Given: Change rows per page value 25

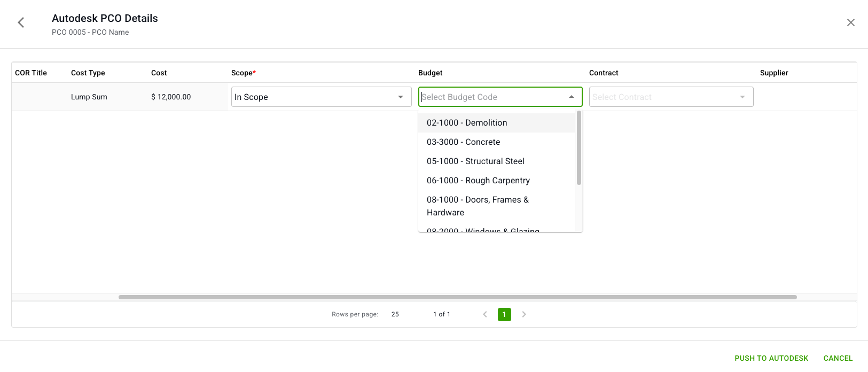Looking at the screenshot, I should (x=395, y=314).
